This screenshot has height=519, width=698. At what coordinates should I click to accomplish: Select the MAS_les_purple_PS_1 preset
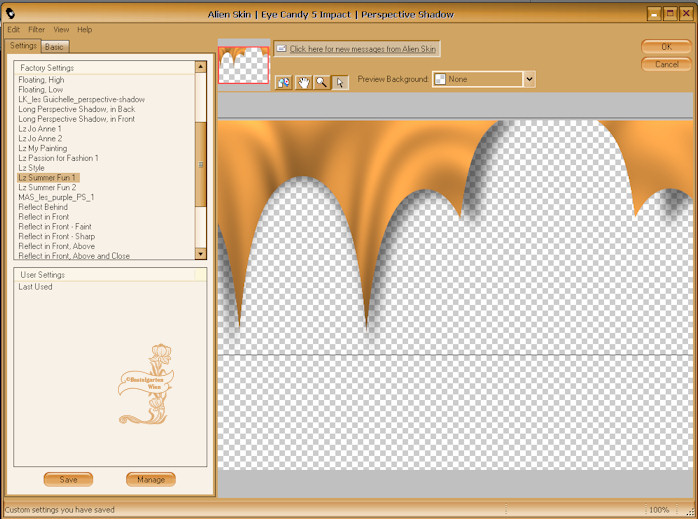point(56,197)
